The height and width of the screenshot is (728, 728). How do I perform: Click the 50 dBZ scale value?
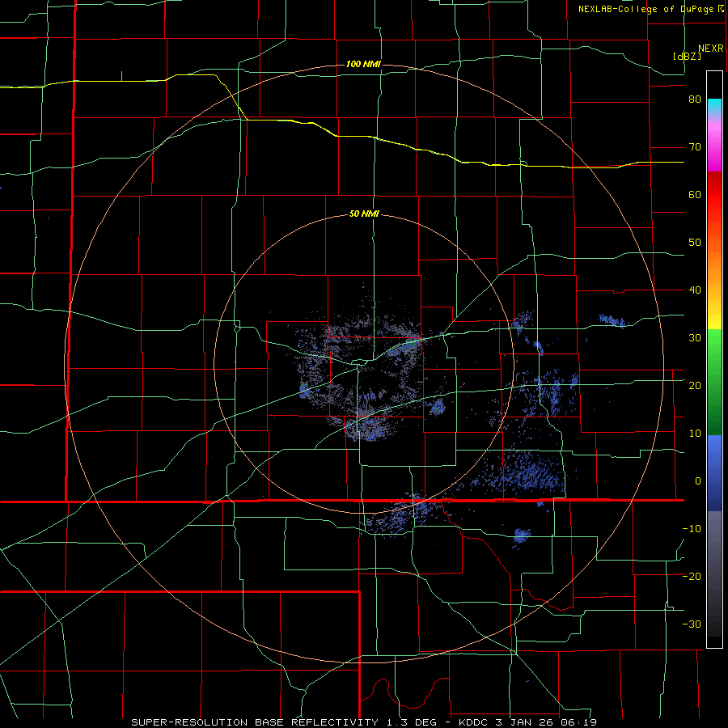coord(695,243)
